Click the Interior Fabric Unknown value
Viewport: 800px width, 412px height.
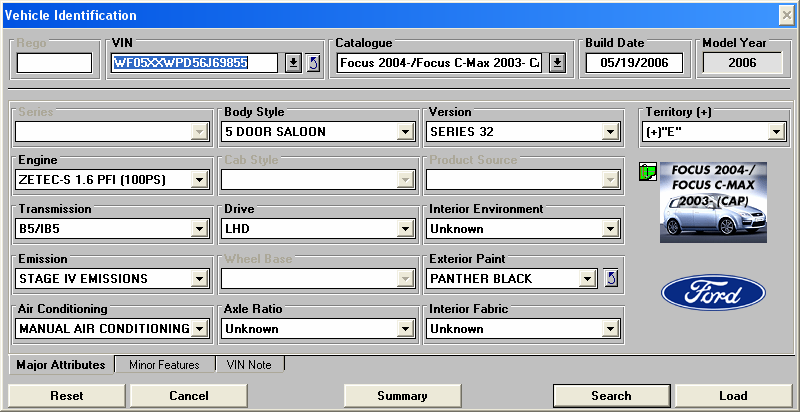[x=457, y=328]
